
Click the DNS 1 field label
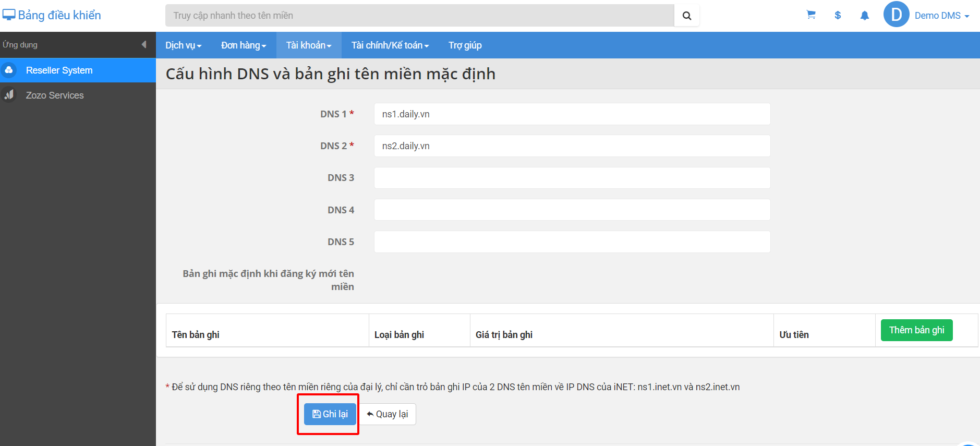337,114
